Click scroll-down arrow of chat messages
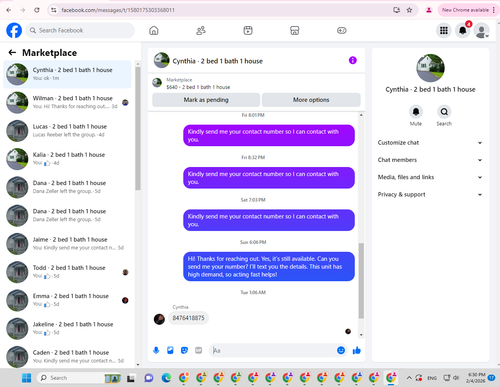The image size is (500, 387). click(361, 335)
